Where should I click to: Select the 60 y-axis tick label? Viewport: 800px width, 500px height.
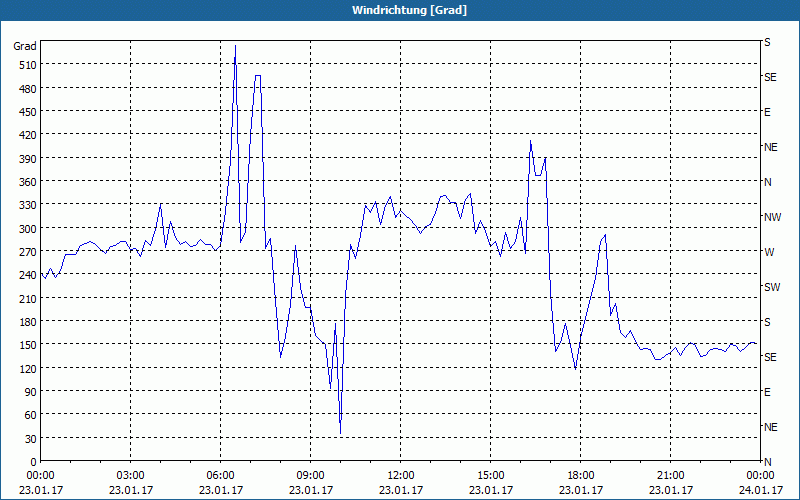31,415
